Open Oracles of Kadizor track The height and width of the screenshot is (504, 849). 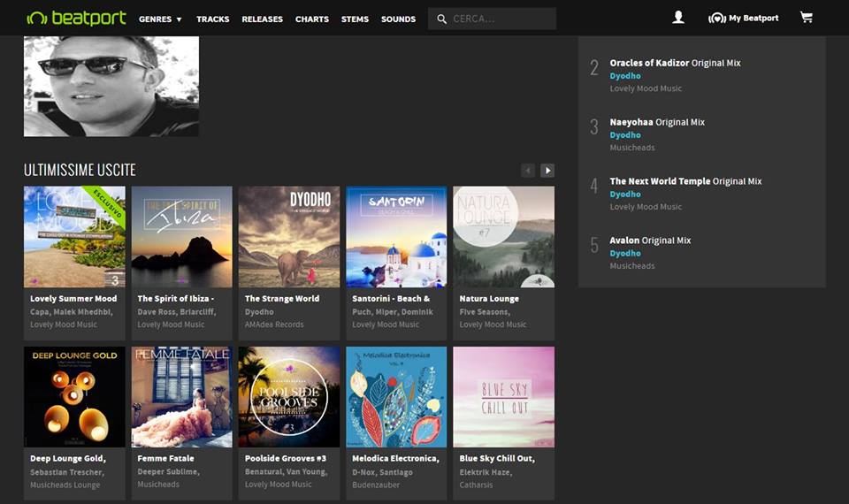(675, 63)
